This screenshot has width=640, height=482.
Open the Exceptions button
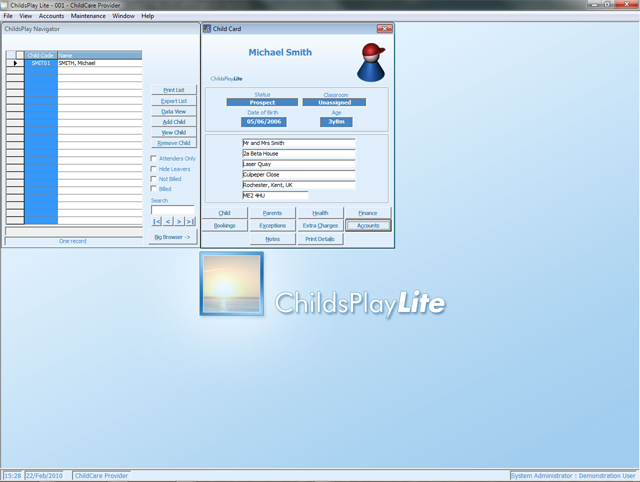click(272, 225)
